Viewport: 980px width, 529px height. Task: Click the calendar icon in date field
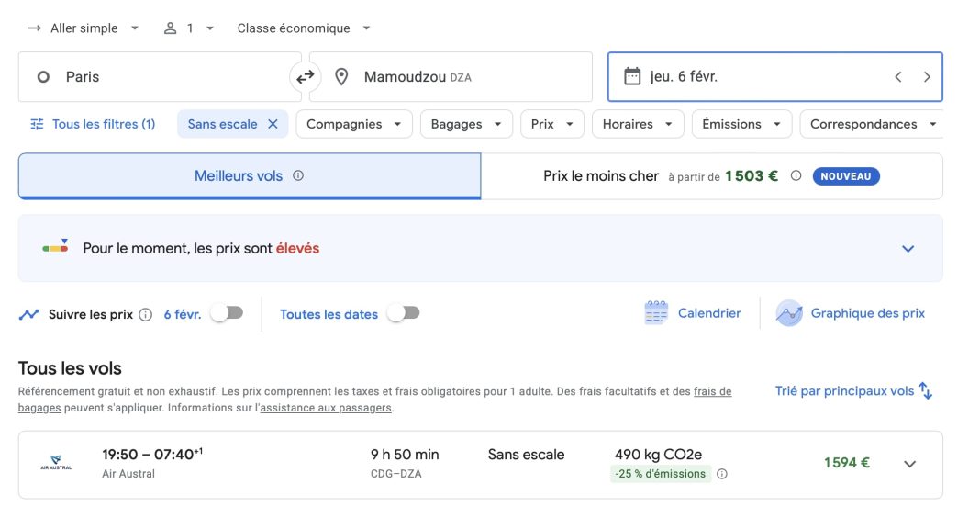[632, 77]
